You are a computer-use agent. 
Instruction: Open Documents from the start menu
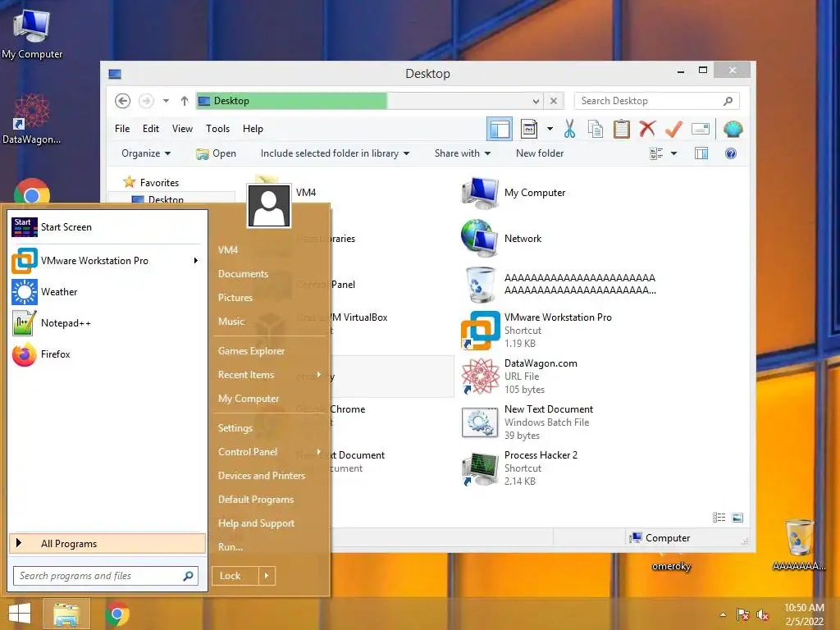click(x=269, y=274)
